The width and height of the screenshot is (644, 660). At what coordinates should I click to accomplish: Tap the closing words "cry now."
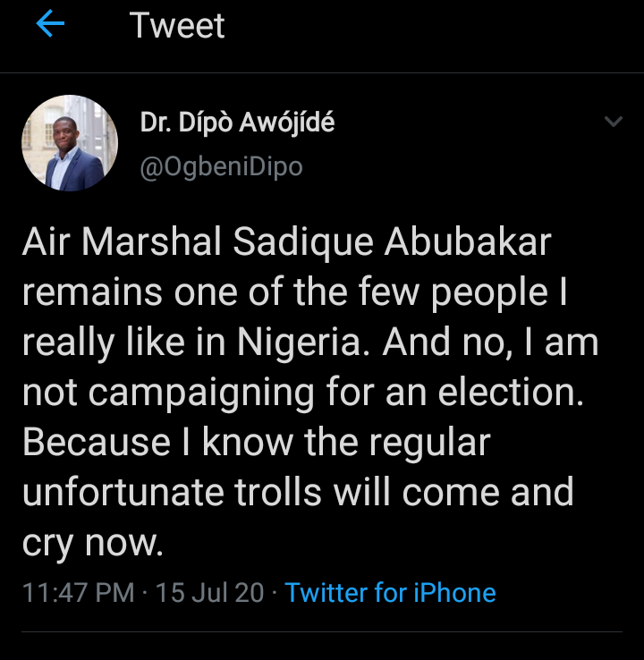click(x=93, y=542)
